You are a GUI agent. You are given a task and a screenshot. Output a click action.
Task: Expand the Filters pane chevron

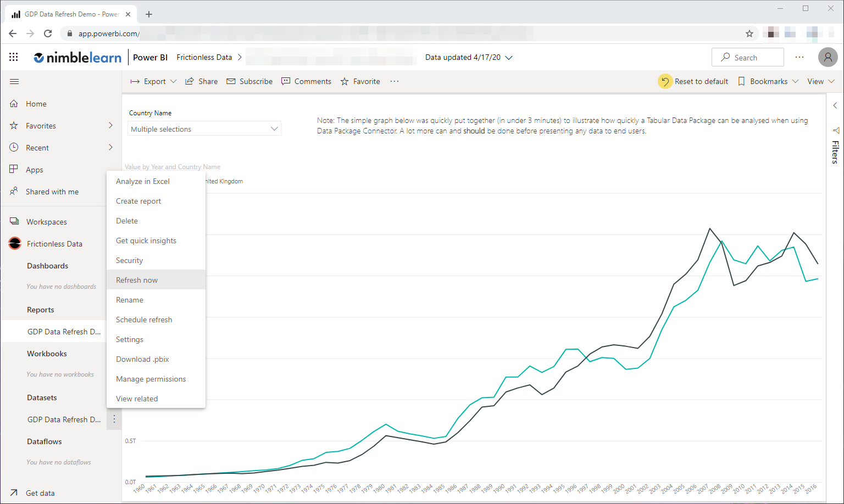click(x=835, y=105)
